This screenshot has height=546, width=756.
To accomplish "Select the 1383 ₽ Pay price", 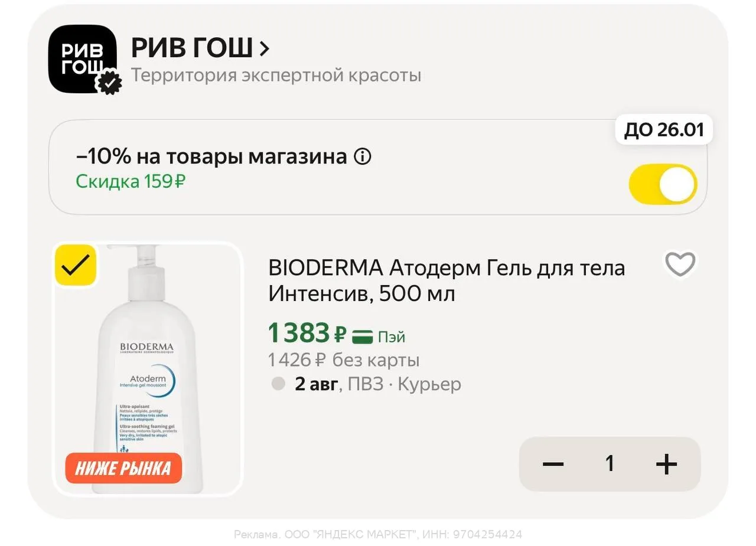I will point(307,334).
